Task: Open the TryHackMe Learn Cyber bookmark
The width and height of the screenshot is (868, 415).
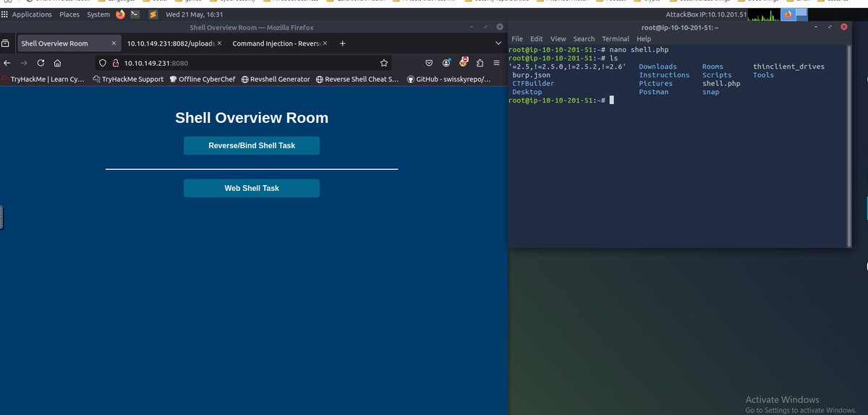Action: click(x=43, y=80)
